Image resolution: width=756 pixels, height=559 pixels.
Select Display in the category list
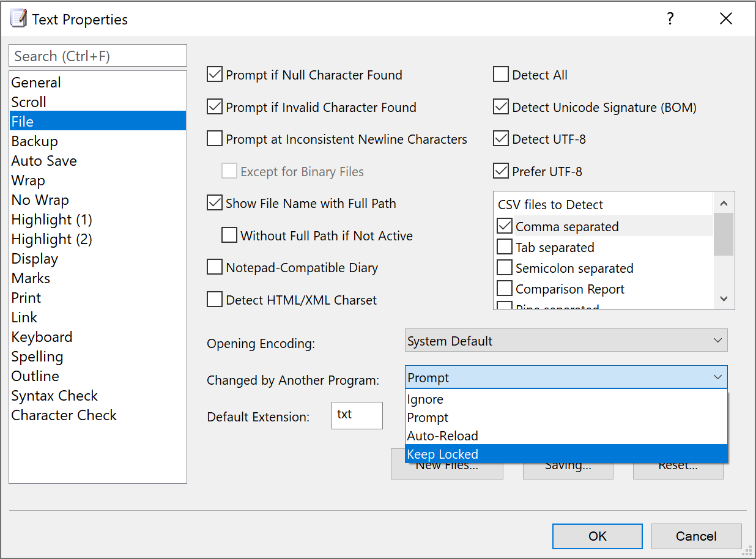tap(98, 259)
